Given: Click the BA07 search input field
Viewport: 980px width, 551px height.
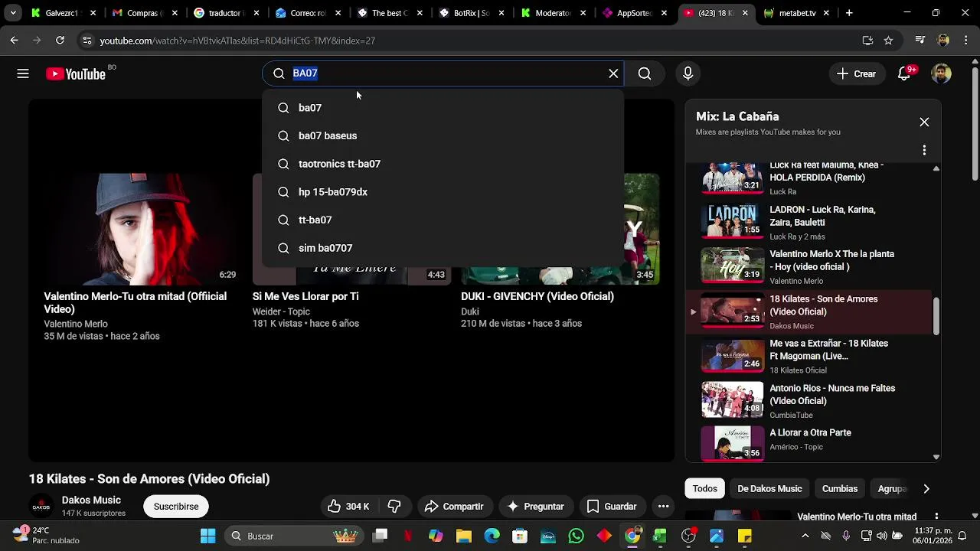Looking at the screenshot, I should (x=448, y=73).
